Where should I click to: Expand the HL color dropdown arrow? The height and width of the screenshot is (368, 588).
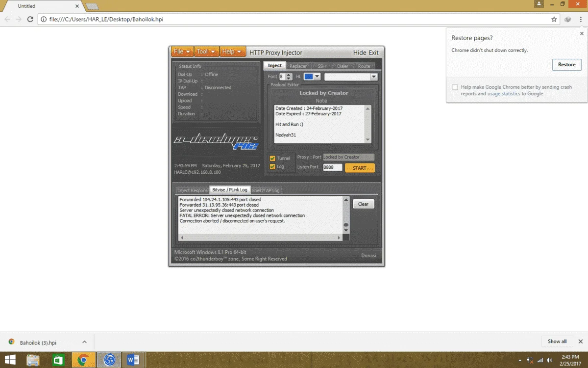(317, 77)
